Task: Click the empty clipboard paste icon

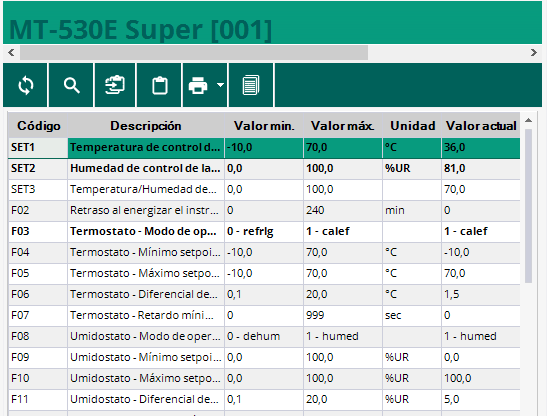Action: click(160, 85)
